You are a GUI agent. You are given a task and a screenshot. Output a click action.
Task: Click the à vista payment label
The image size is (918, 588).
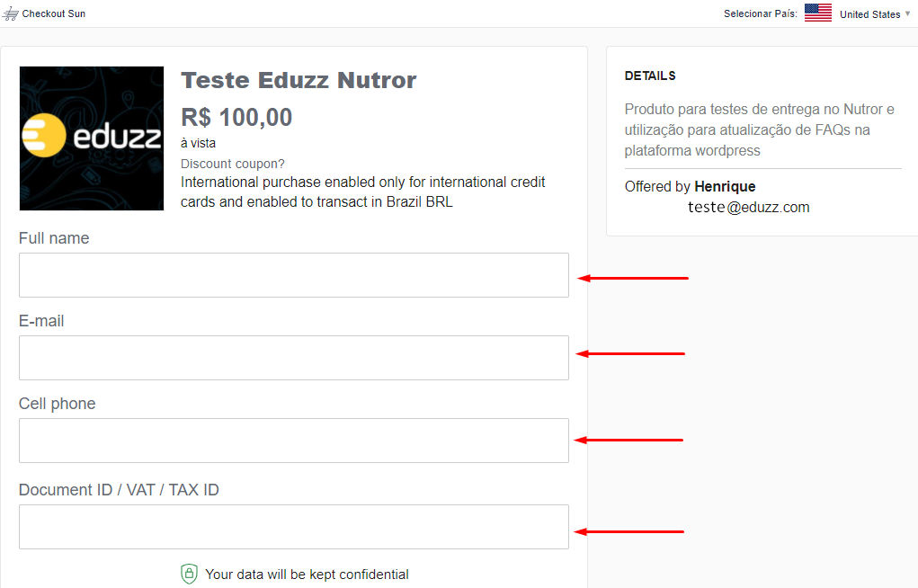click(198, 144)
